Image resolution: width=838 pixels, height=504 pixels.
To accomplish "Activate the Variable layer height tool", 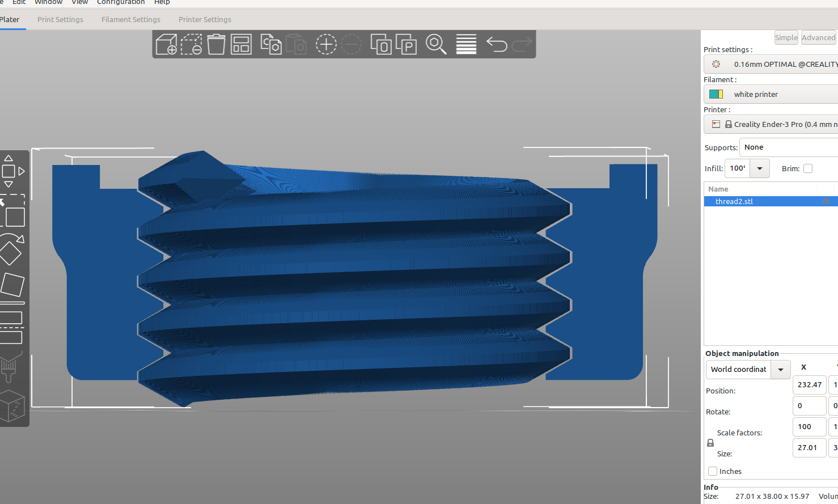I will point(465,44).
